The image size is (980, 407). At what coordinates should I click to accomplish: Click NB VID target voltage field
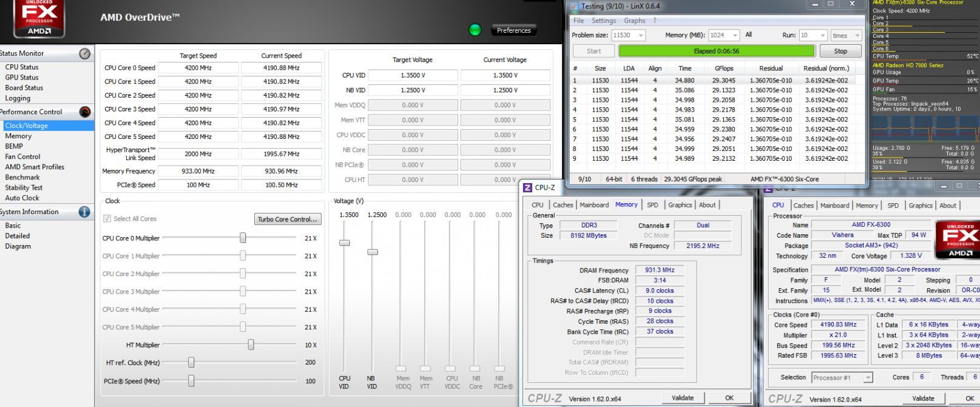[413, 90]
